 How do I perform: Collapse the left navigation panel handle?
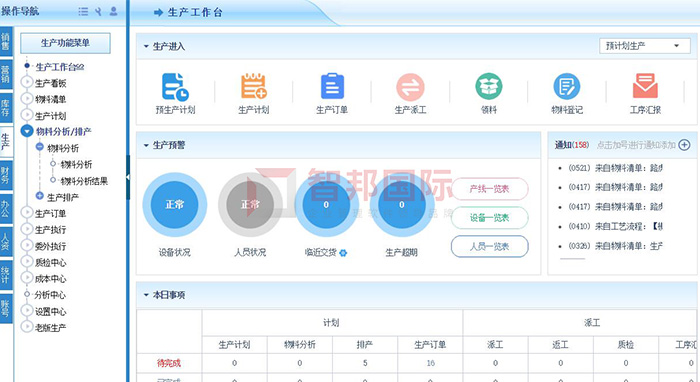(x=128, y=177)
